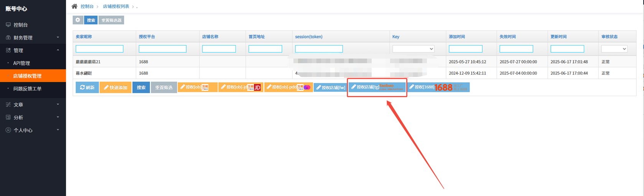The height and width of the screenshot is (196, 644).
Task: Click the 刷新 refresh button
Action: point(87,87)
